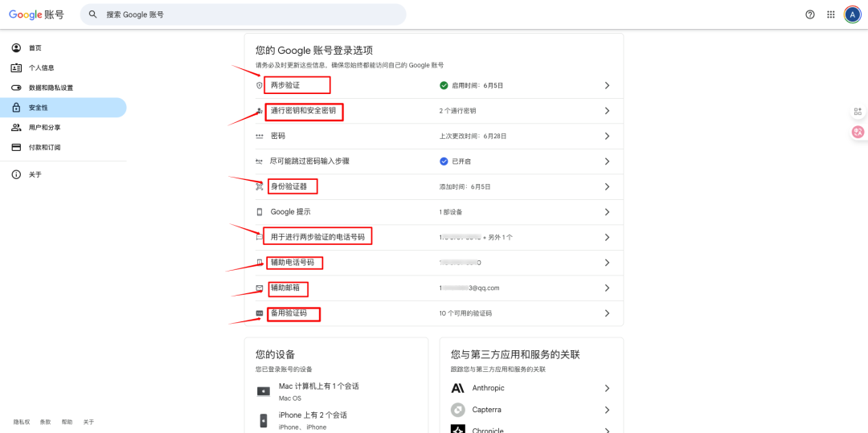This screenshot has height=433, width=868.
Task: Click the envelope icon beside 辅助邮箱
Action: (259, 288)
